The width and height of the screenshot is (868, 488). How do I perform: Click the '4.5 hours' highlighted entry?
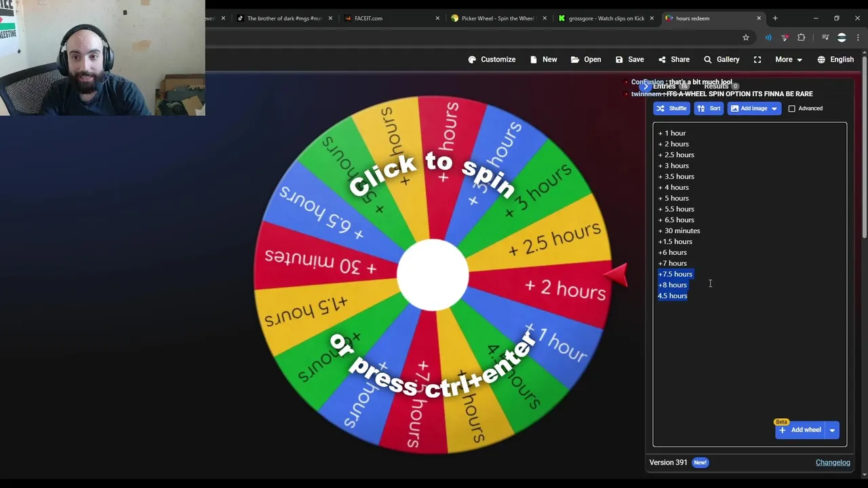point(672,296)
